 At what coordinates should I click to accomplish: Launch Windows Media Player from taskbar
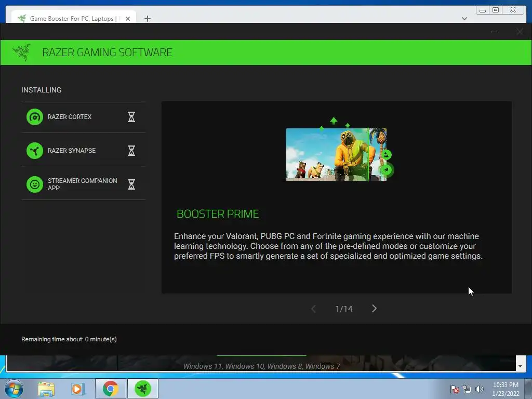(77, 389)
